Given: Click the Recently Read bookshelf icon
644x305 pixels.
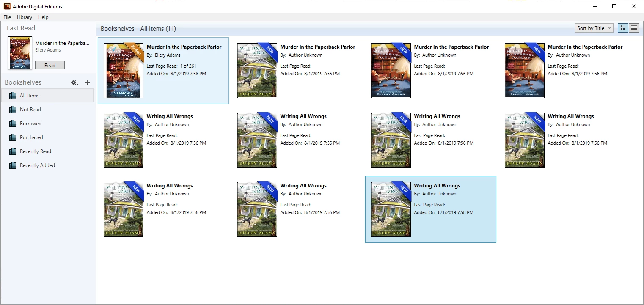Looking at the screenshot, I should click(13, 151).
